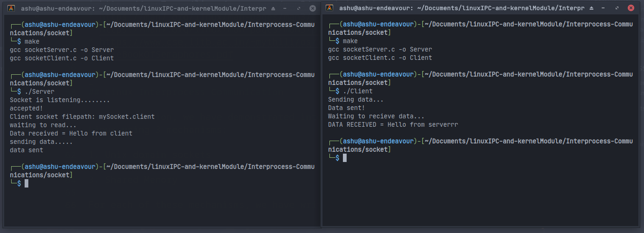Minimize the left terminal window
The height and width of the screenshot is (233, 644).
(x=285, y=9)
